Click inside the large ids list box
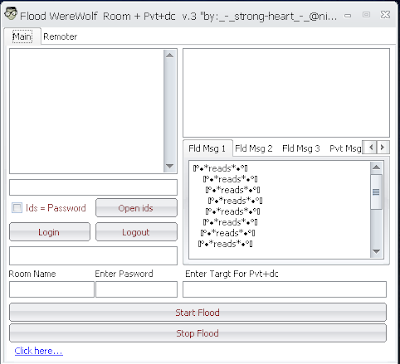The image size is (400, 364). (87, 111)
